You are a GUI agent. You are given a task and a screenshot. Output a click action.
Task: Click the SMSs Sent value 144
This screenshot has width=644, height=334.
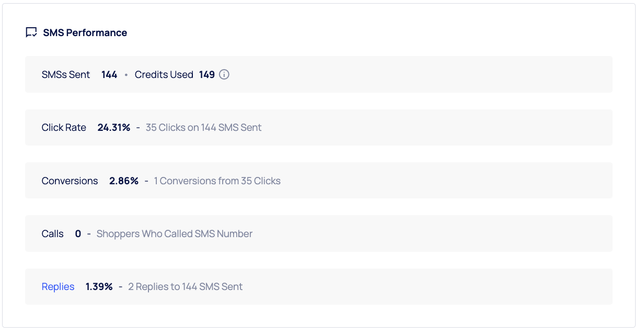tap(109, 74)
